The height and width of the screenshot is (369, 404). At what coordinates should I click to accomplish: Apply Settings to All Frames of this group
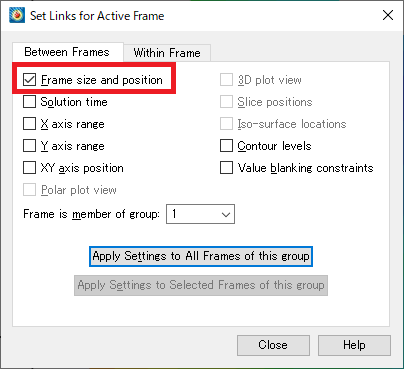(x=201, y=256)
